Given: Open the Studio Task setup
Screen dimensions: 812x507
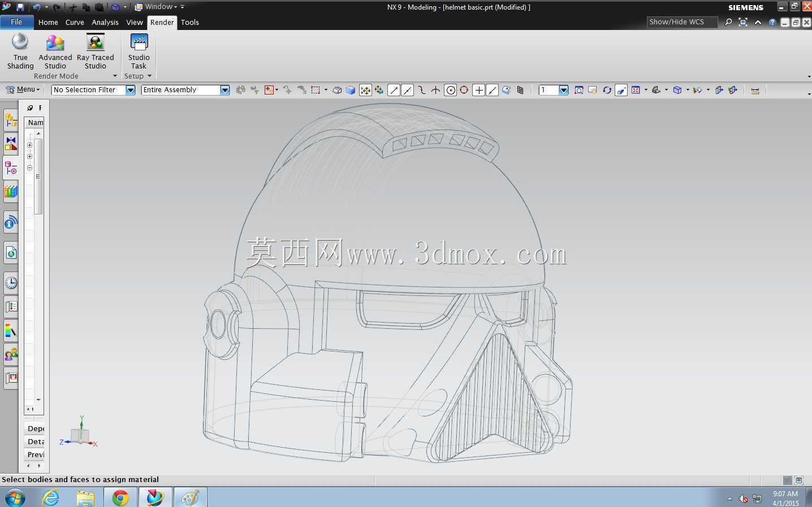Looking at the screenshot, I should coord(139,51).
